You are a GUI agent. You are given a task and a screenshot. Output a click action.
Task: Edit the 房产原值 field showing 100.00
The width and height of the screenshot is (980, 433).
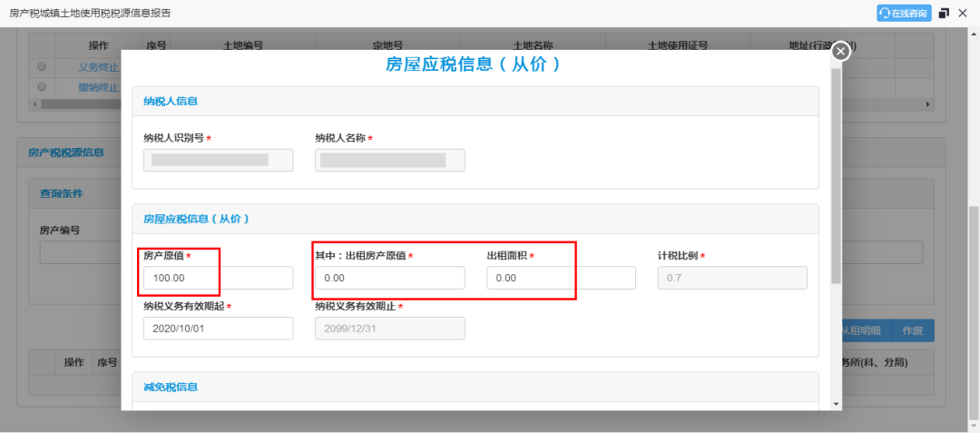(x=218, y=278)
